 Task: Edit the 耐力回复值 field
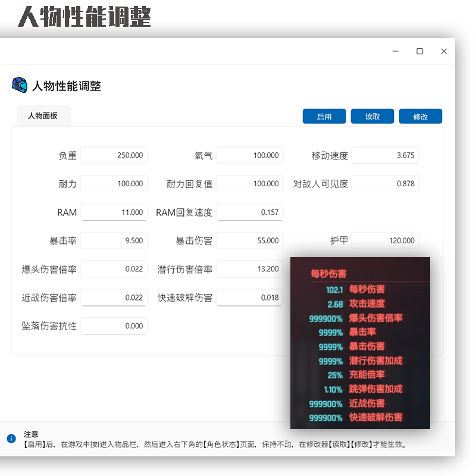249,183
